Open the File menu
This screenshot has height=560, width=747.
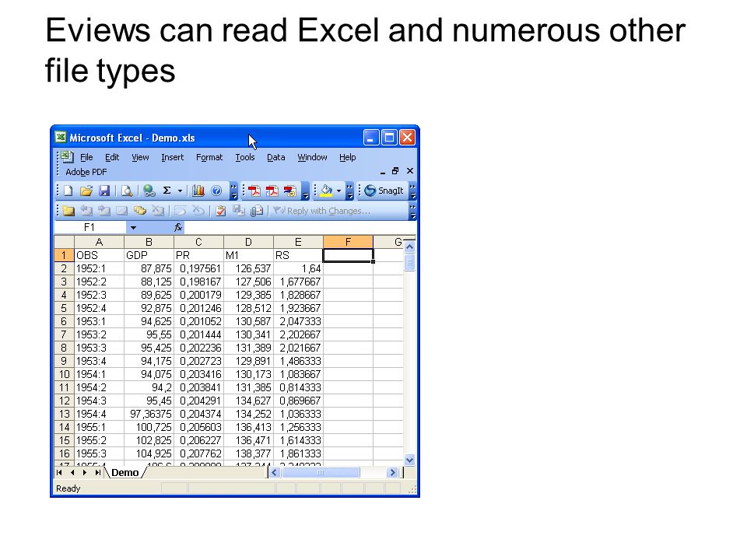click(x=86, y=157)
